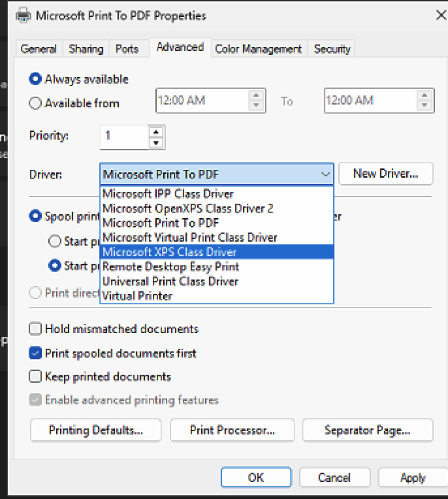Viewport: 448px width, 499px height.
Task: Click the Priority number input field
Action: tap(124, 137)
